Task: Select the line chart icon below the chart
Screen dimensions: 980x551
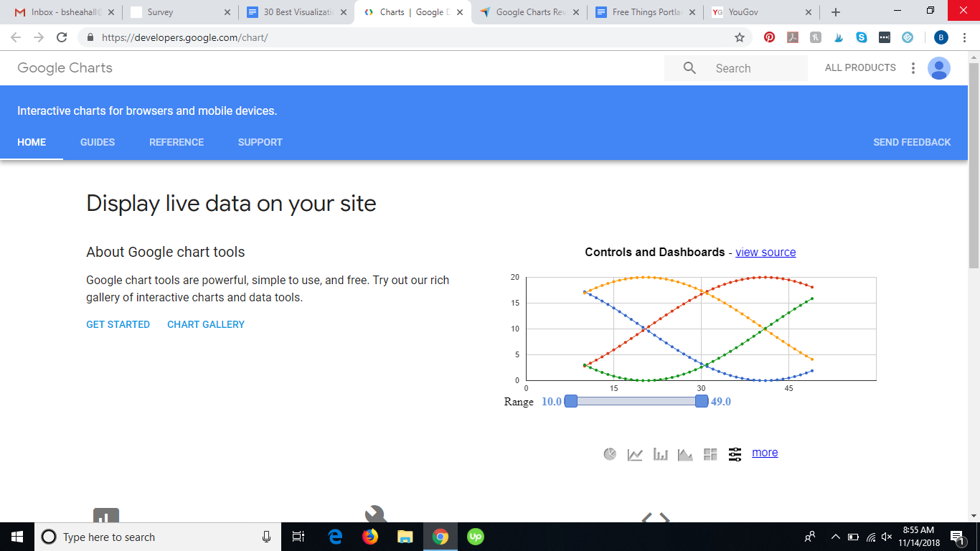Action: coord(635,454)
